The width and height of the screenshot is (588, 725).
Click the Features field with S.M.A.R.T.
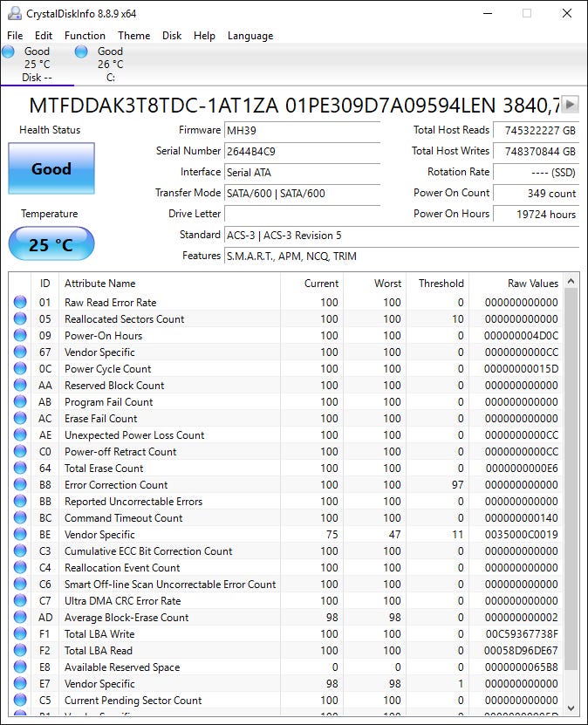[401, 256]
